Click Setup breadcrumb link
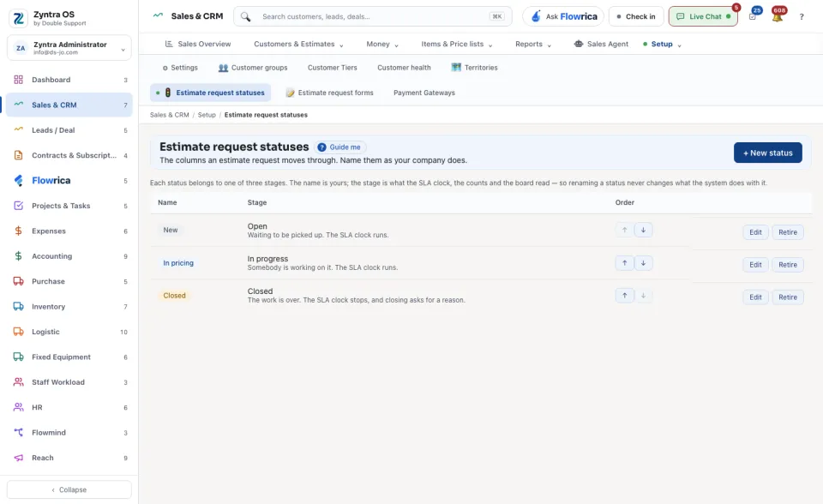The width and height of the screenshot is (823, 504). [207, 115]
